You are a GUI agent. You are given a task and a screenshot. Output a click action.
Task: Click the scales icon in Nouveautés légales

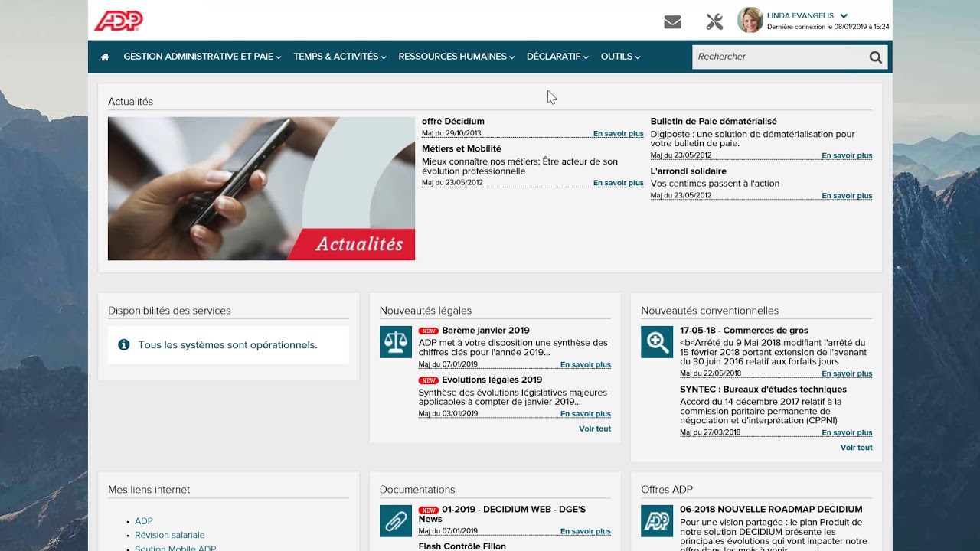point(396,342)
